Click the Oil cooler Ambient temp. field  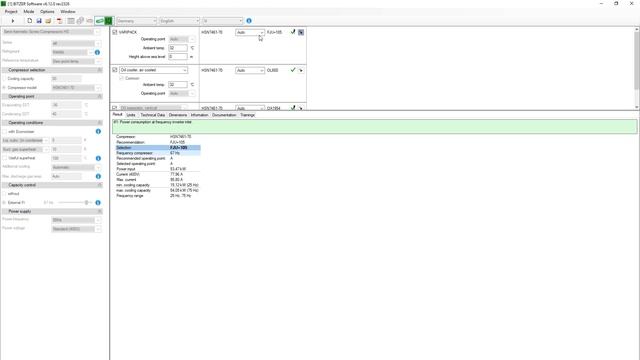pos(178,84)
